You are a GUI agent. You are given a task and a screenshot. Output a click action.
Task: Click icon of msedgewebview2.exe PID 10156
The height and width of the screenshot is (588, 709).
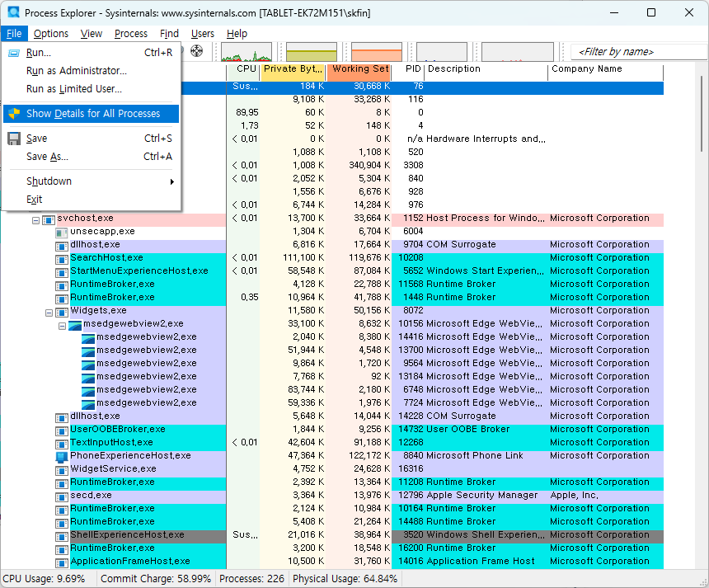point(75,325)
